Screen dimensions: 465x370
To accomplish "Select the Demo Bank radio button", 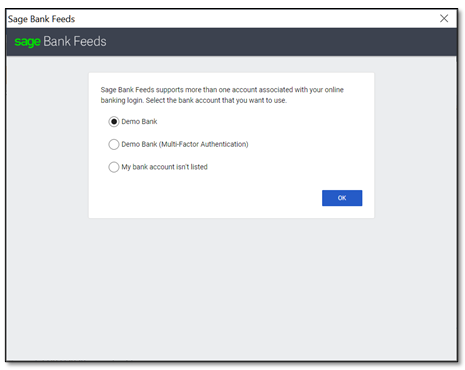I will pos(114,122).
